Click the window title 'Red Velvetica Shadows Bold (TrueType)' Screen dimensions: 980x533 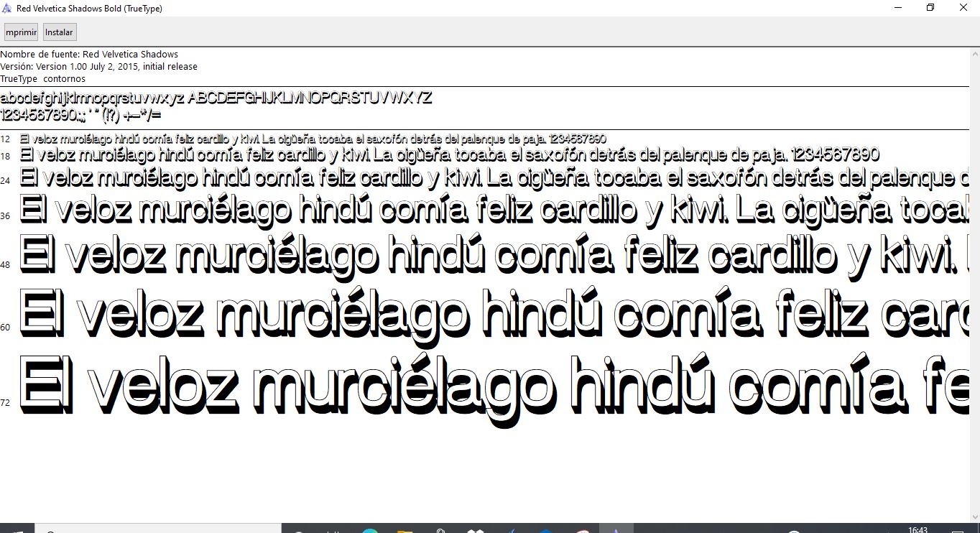click(x=89, y=9)
